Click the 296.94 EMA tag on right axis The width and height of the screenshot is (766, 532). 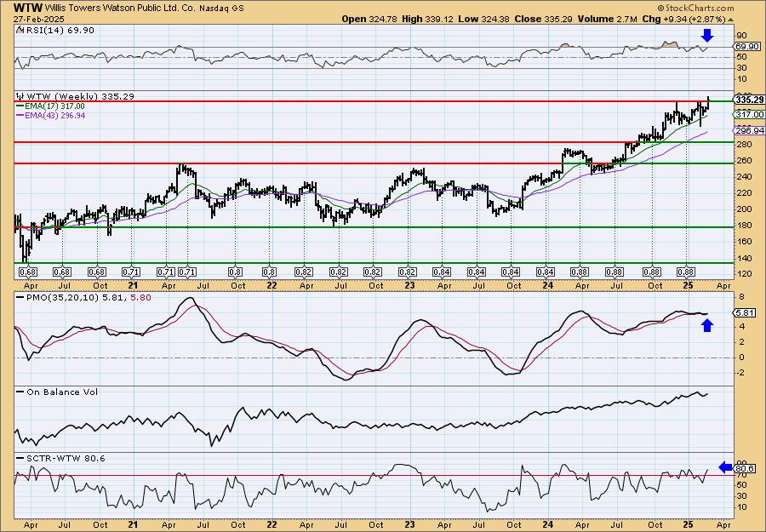coord(749,131)
